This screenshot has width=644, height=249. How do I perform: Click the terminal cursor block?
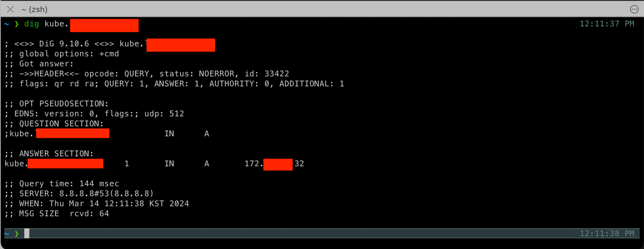tap(27, 234)
